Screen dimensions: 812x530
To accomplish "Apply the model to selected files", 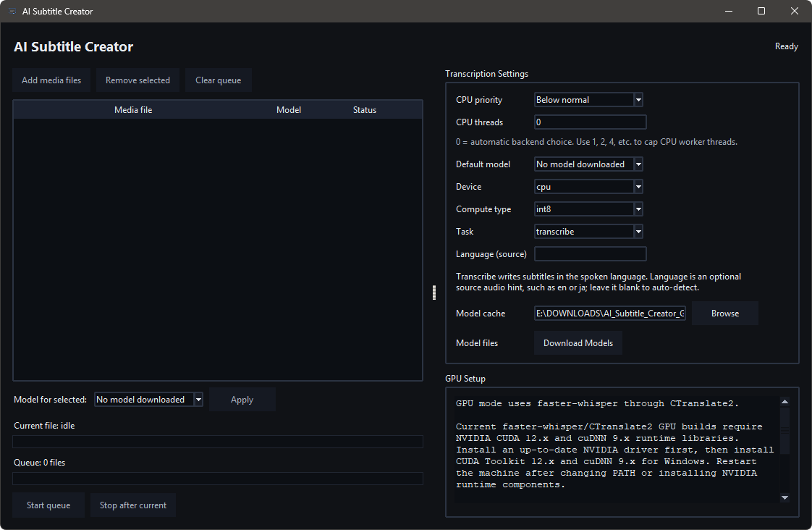I will pos(242,400).
